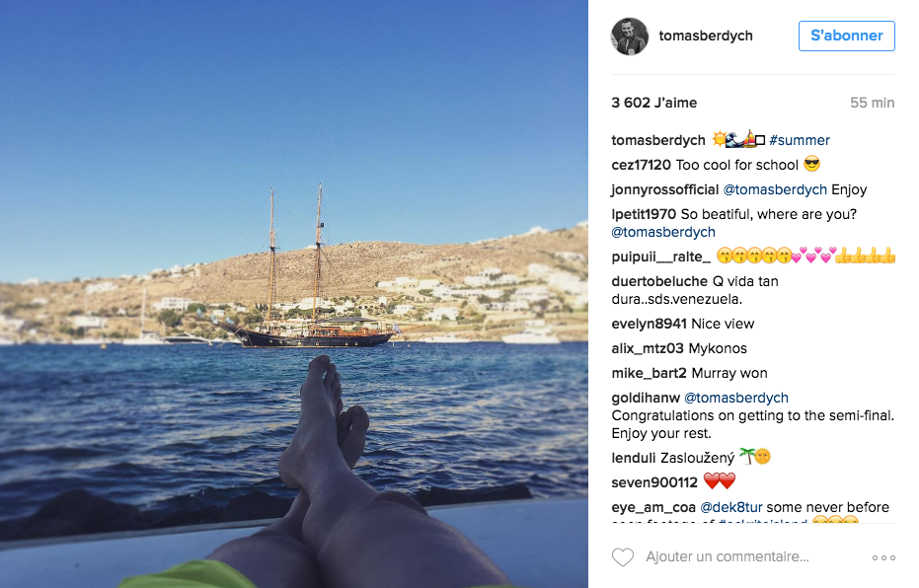Open alix_mtz03 commenter profile

point(648,348)
